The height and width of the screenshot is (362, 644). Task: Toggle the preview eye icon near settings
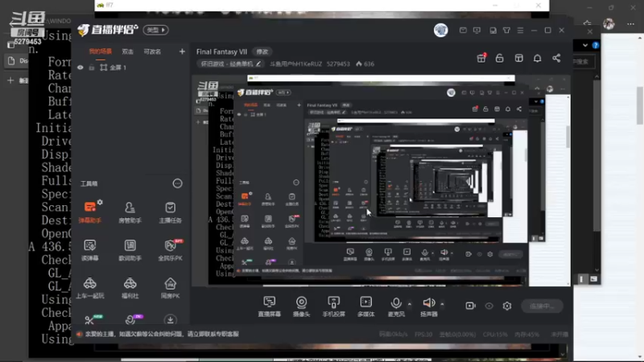point(489,306)
